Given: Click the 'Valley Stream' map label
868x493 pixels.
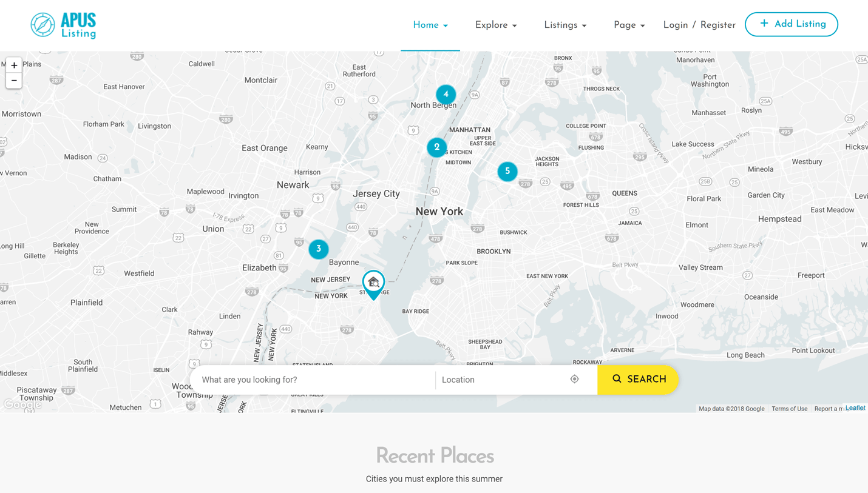Looking at the screenshot, I should 700,267.
